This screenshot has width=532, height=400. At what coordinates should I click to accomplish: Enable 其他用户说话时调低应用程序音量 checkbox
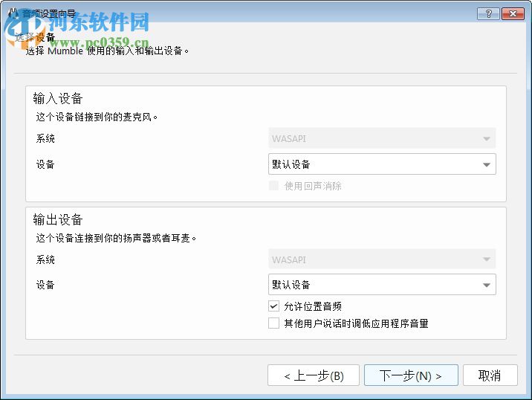point(274,323)
